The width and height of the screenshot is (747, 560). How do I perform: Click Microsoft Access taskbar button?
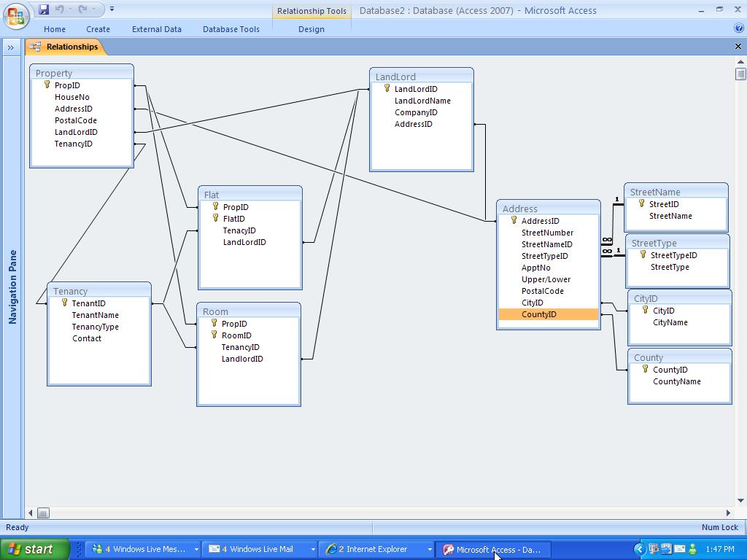pyautogui.click(x=494, y=549)
